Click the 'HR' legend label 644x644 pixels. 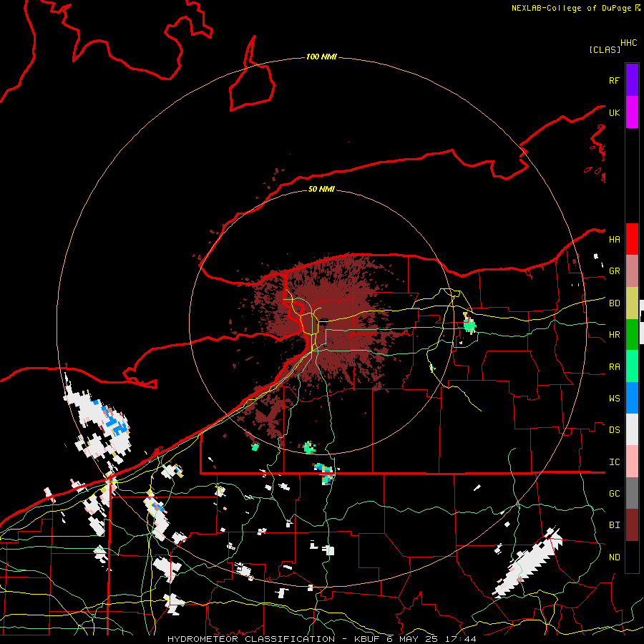614,335
